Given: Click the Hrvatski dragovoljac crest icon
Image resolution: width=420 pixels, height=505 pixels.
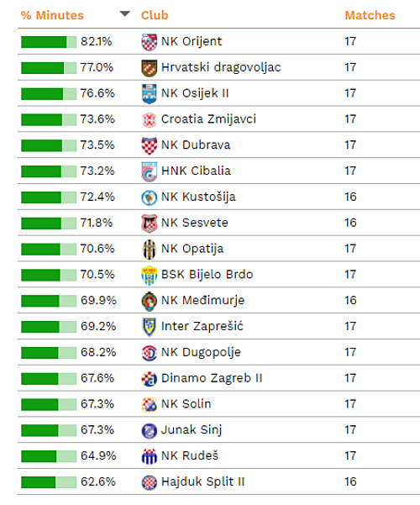Looking at the screenshot, I should point(150,68).
